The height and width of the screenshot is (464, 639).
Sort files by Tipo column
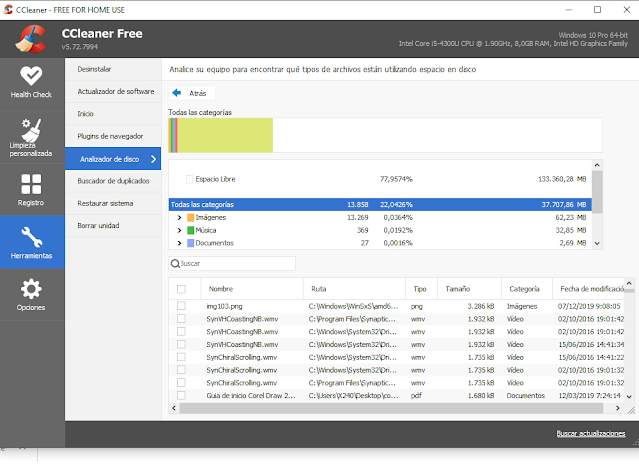pyautogui.click(x=421, y=289)
